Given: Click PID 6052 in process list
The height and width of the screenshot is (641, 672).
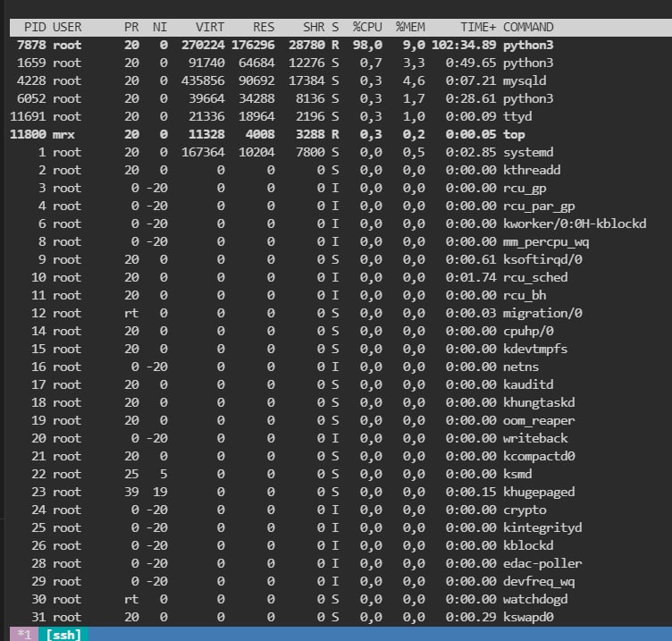Looking at the screenshot, I should coord(31,98).
